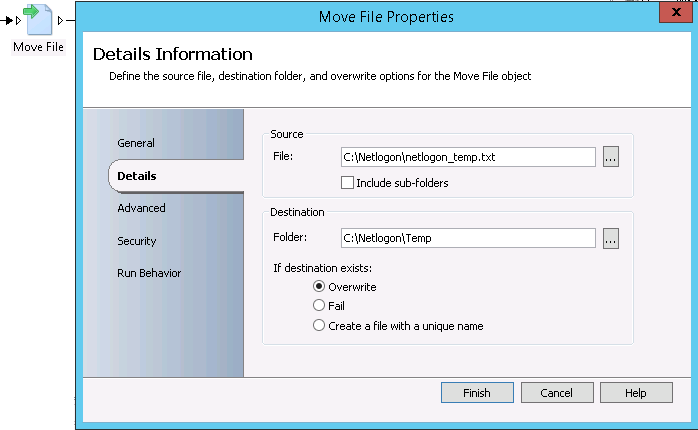Browse for the destination folder

[611, 239]
